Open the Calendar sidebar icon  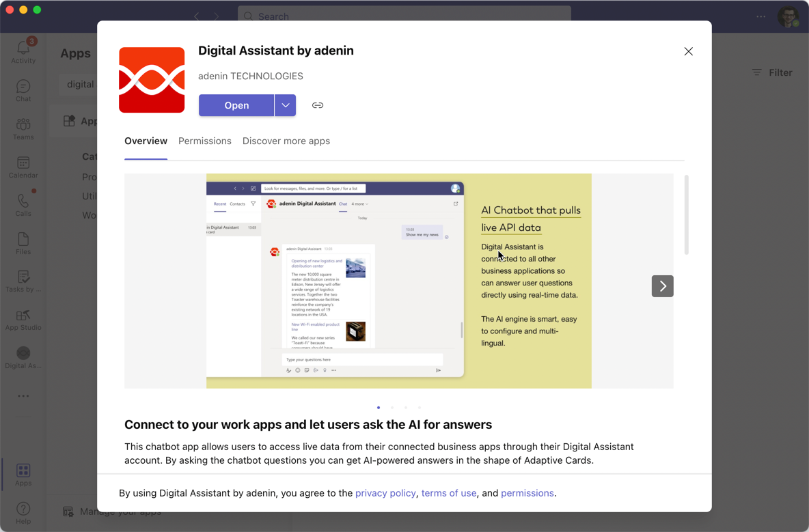[23, 167]
